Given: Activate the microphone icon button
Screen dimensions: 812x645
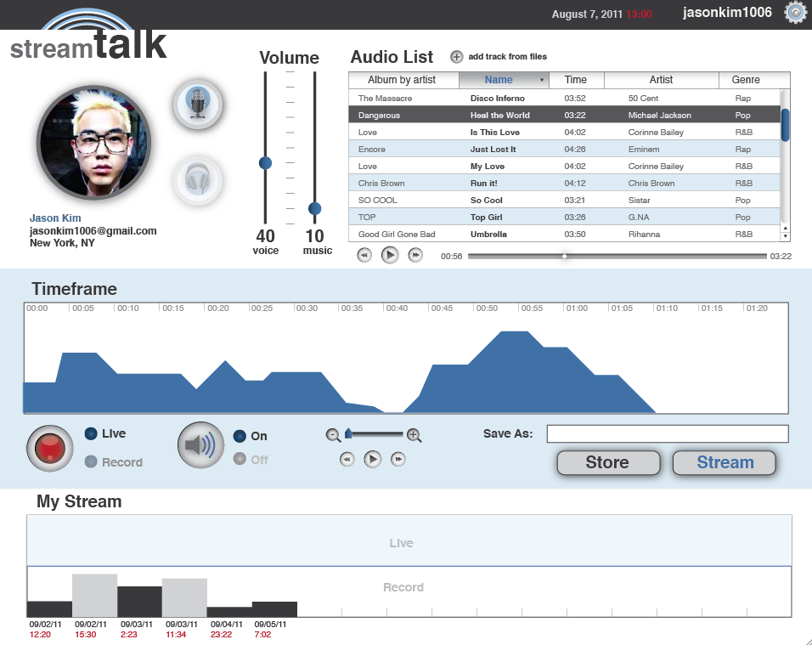Looking at the screenshot, I should pos(198,105).
